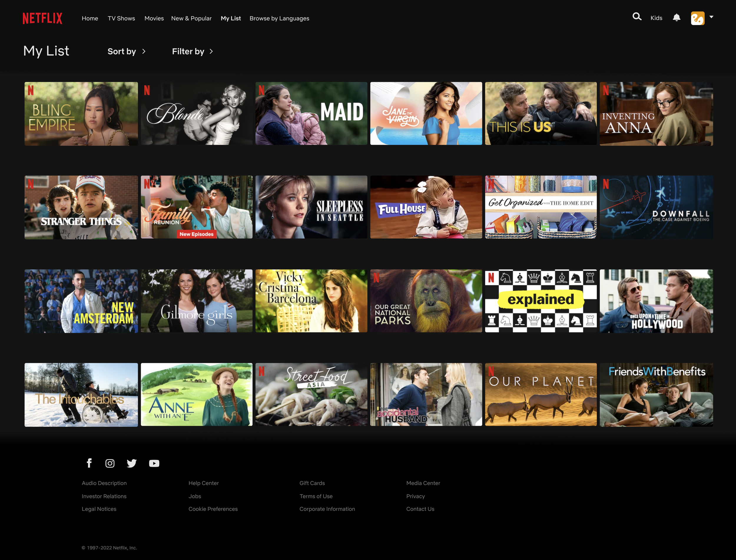Open the Inventing Anna thumbnail

point(656,114)
